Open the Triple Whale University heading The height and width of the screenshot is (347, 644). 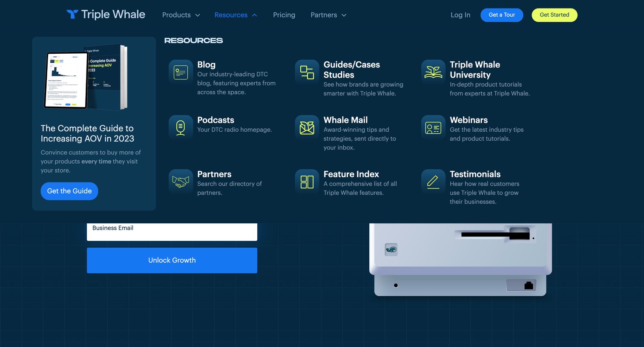(x=475, y=69)
